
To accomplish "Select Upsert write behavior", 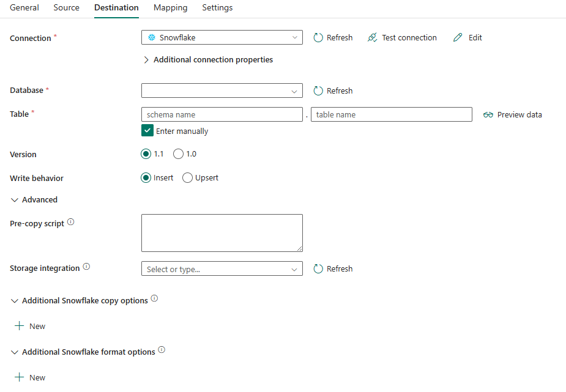I will 187,177.
